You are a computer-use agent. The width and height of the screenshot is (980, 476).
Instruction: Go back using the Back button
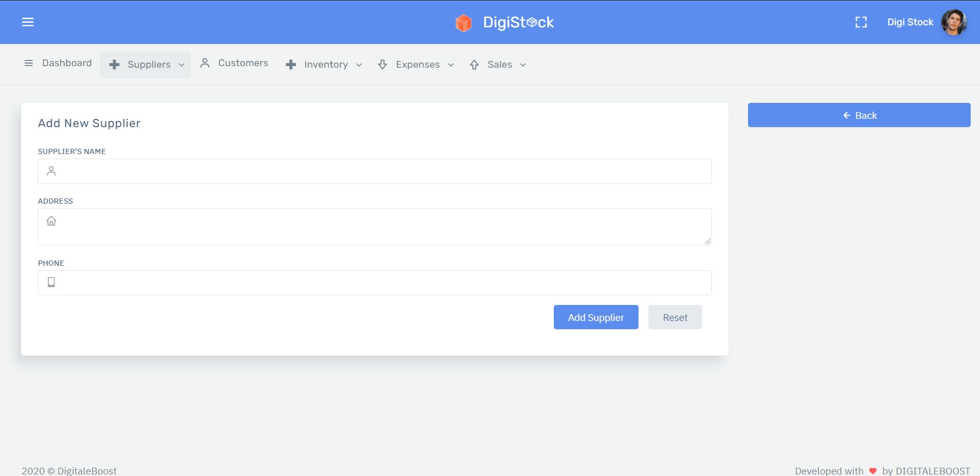pyautogui.click(x=859, y=115)
